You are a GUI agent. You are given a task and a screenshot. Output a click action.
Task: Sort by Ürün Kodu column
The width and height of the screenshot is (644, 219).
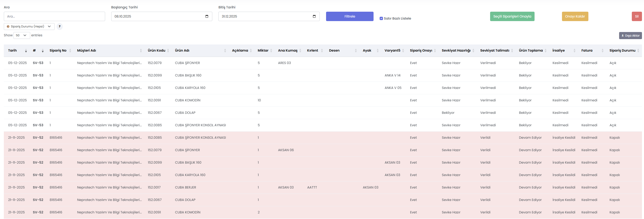tap(159, 51)
